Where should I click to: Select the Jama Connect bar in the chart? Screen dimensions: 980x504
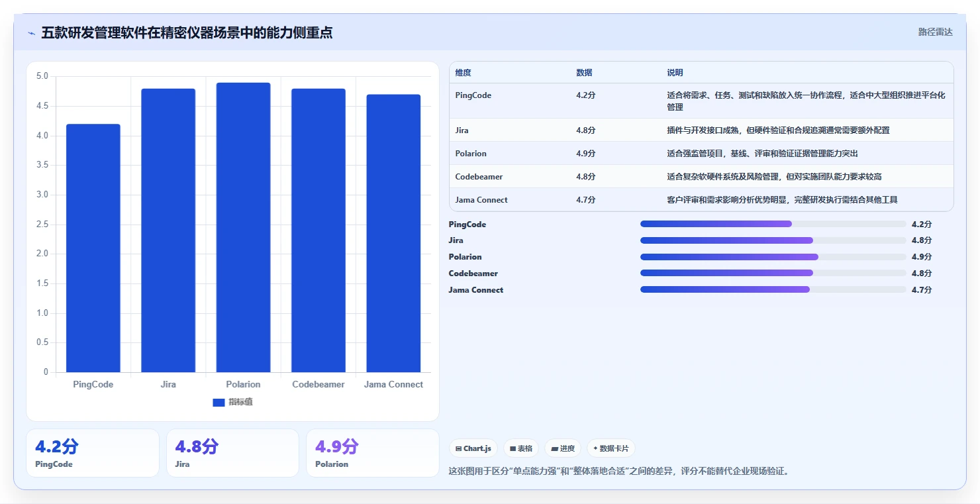coord(393,233)
